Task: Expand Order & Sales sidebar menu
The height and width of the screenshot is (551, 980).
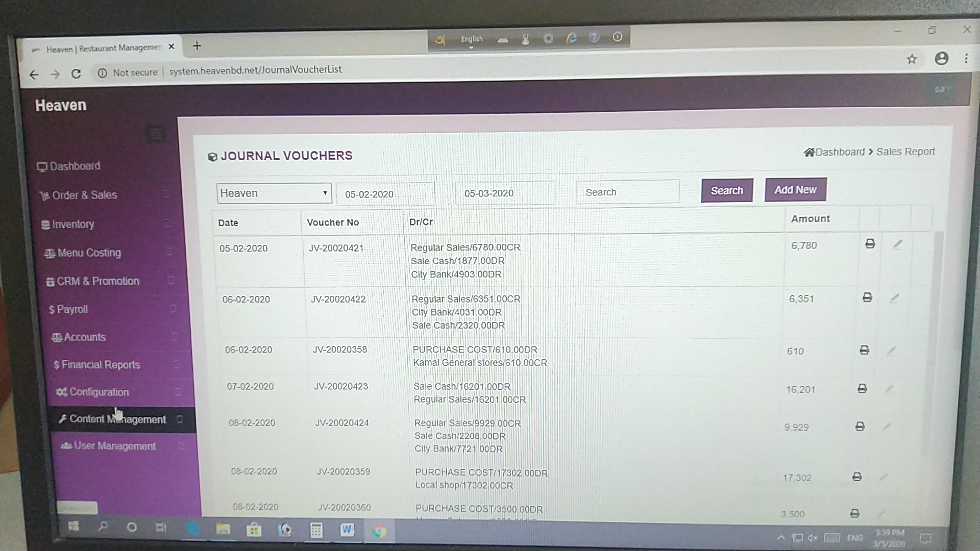Action: 85,195
